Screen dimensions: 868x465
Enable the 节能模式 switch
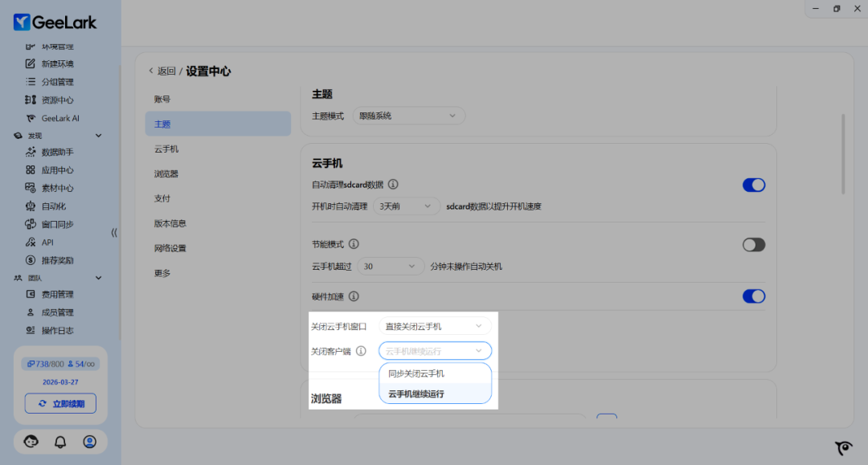coord(754,244)
